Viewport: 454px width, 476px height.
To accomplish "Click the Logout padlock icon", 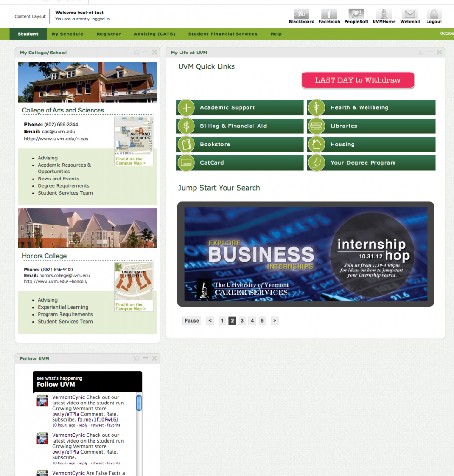I will (x=434, y=14).
